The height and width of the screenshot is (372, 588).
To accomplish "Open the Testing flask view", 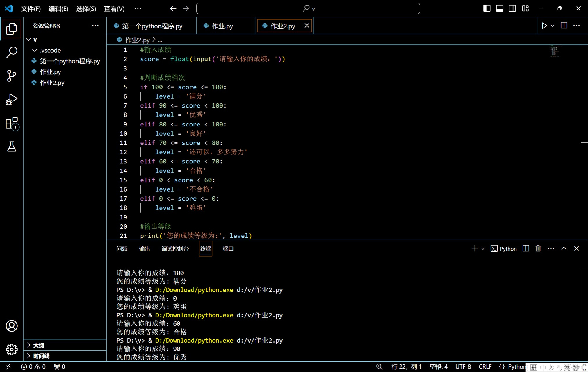I will [x=12, y=147].
